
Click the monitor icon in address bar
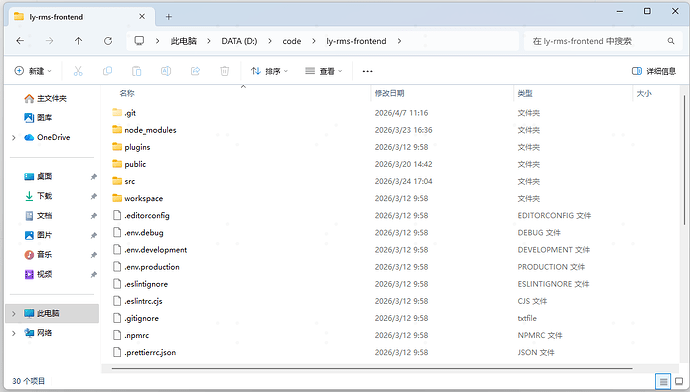pyautogui.click(x=139, y=41)
